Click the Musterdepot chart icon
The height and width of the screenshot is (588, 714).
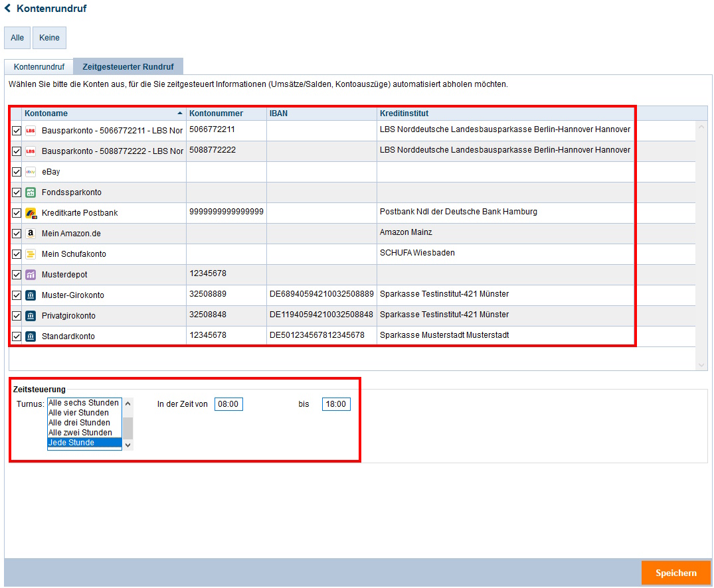click(x=31, y=275)
